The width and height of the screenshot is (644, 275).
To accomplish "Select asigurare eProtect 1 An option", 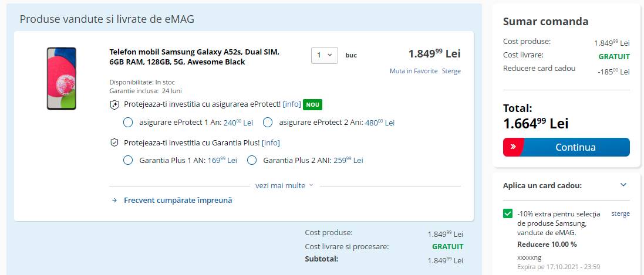I will click(x=128, y=123).
